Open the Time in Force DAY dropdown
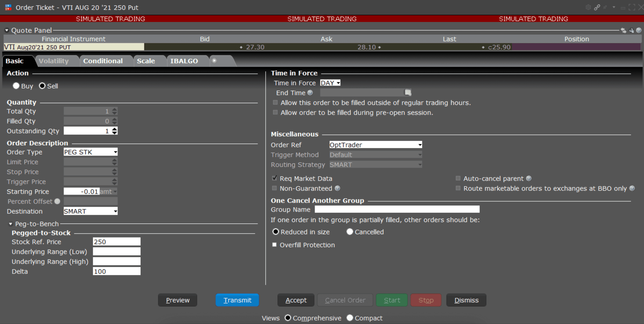 click(330, 83)
